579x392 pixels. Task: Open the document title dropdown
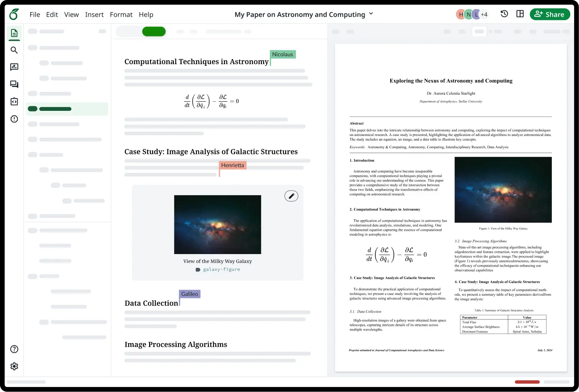(370, 14)
